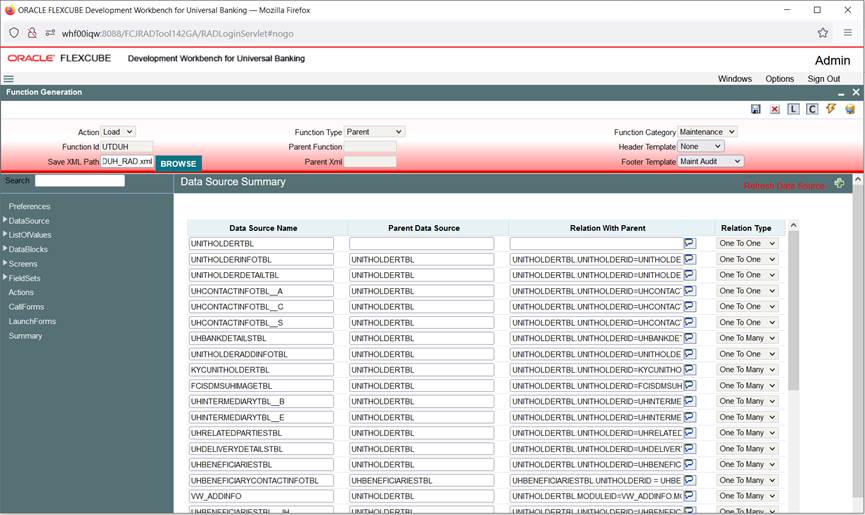Open the Function Category dropdown
The image size is (865, 515).
tap(707, 132)
